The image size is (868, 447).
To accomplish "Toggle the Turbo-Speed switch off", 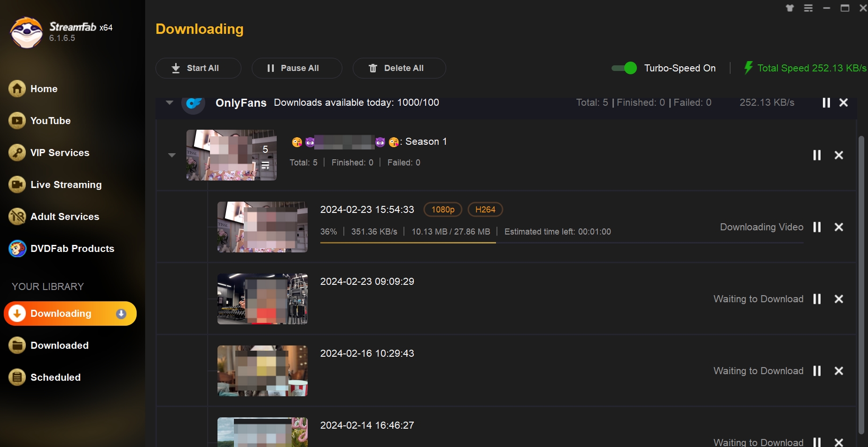I will coord(624,68).
